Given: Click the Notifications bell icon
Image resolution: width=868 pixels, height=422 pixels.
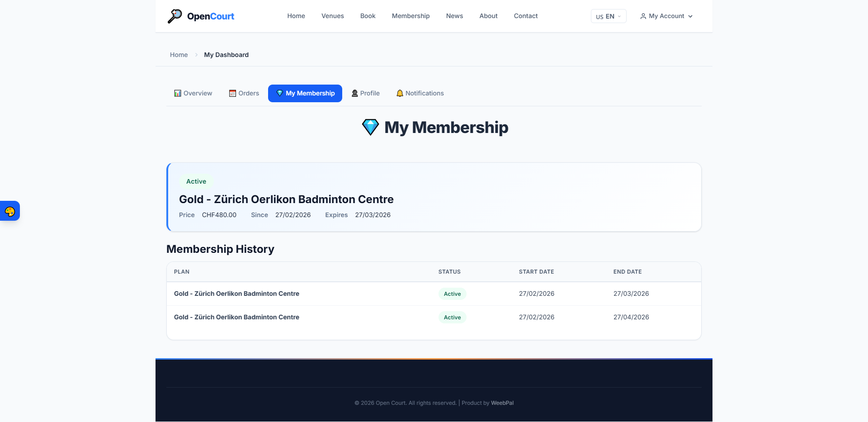Looking at the screenshot, I should click(400, 93).
